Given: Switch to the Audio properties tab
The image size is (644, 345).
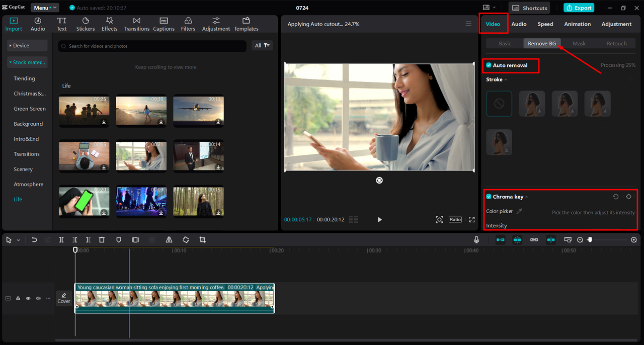Looking at the screenshot, I should click(519, 24).
